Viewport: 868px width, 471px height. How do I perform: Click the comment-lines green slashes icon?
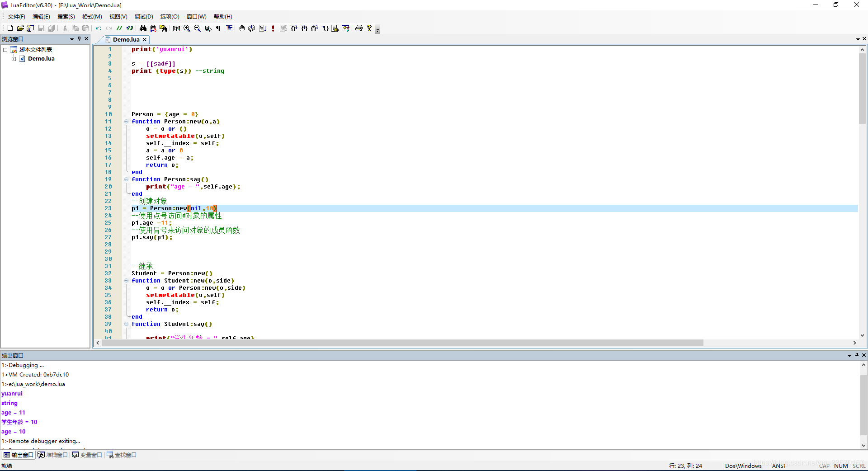click(119, 28)
